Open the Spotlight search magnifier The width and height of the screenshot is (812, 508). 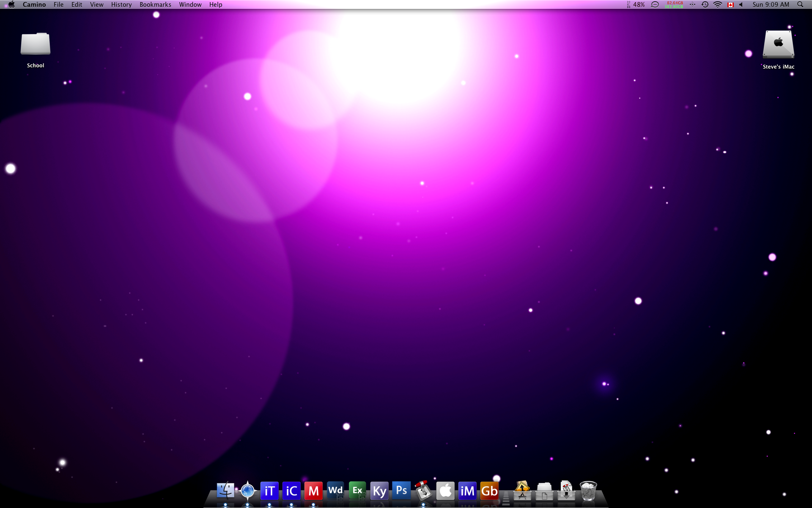point(800,5)
